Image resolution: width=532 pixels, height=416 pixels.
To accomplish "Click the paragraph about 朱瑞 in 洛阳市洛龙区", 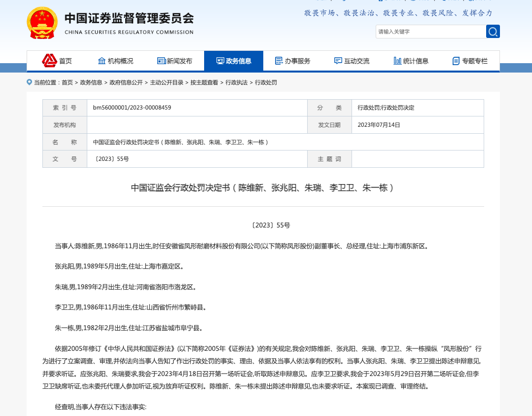I will pyautogui.click(x=126, y=287).
